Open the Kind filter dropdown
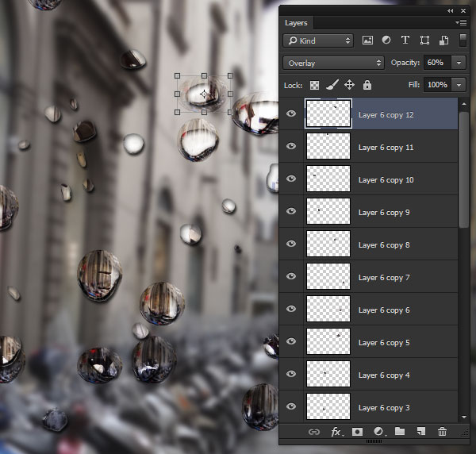The height and width of the screenshot is (454, 476). point(318,40)
